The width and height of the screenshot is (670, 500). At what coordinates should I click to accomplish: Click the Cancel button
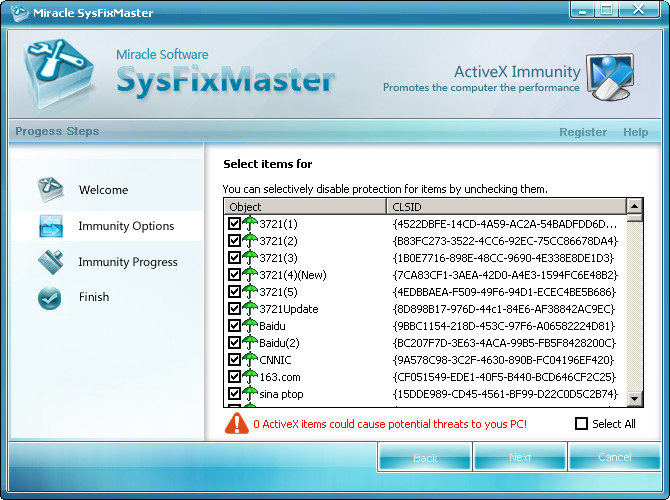coord(614,457)
